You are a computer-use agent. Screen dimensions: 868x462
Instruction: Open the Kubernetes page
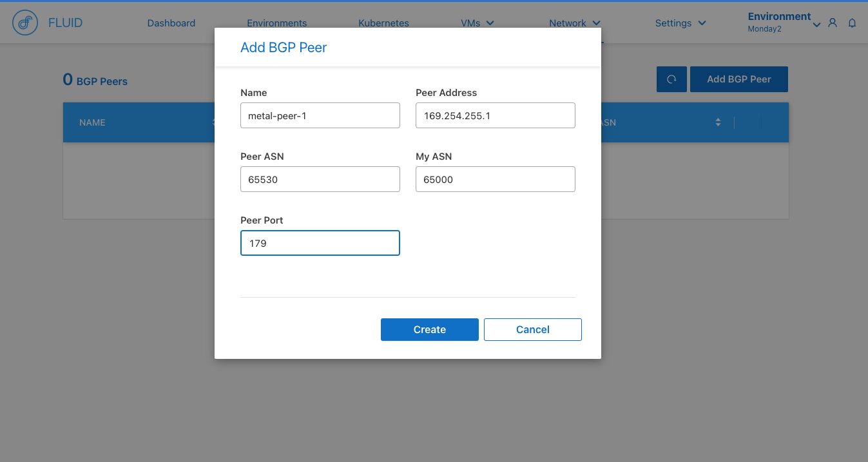tap(384, 23)
